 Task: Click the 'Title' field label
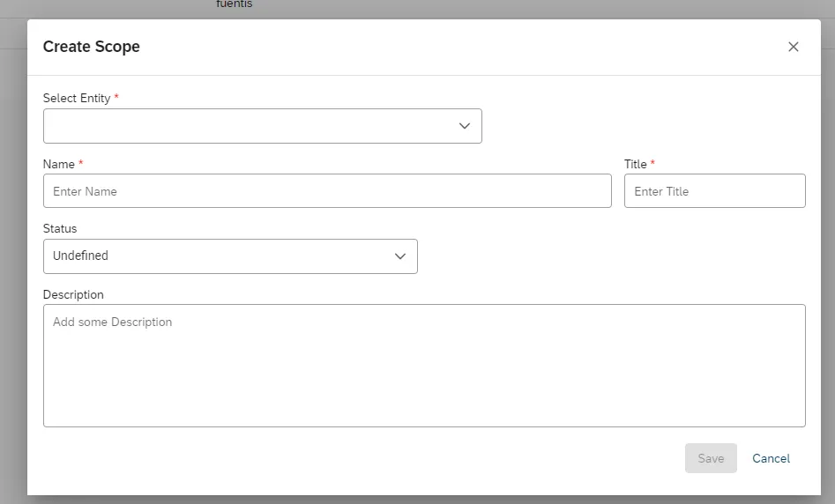coord(636,165)
